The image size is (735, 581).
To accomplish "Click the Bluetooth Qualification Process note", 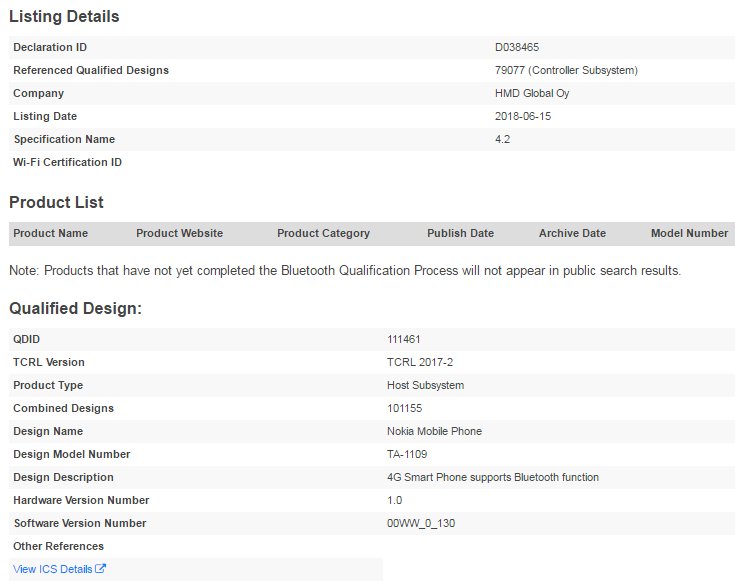I will coord(345,271).
